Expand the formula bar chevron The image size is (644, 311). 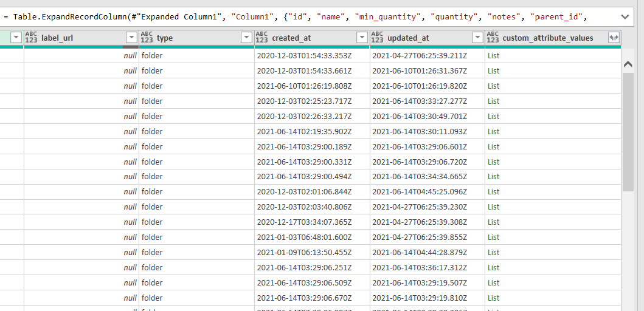coord(625,17)
